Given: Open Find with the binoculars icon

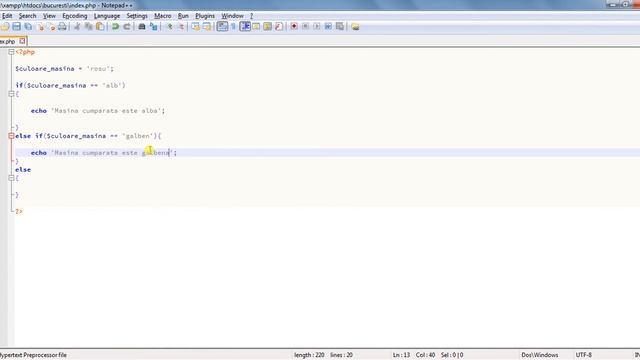Looking at the screenshot, I should click(x=142, y=27).
